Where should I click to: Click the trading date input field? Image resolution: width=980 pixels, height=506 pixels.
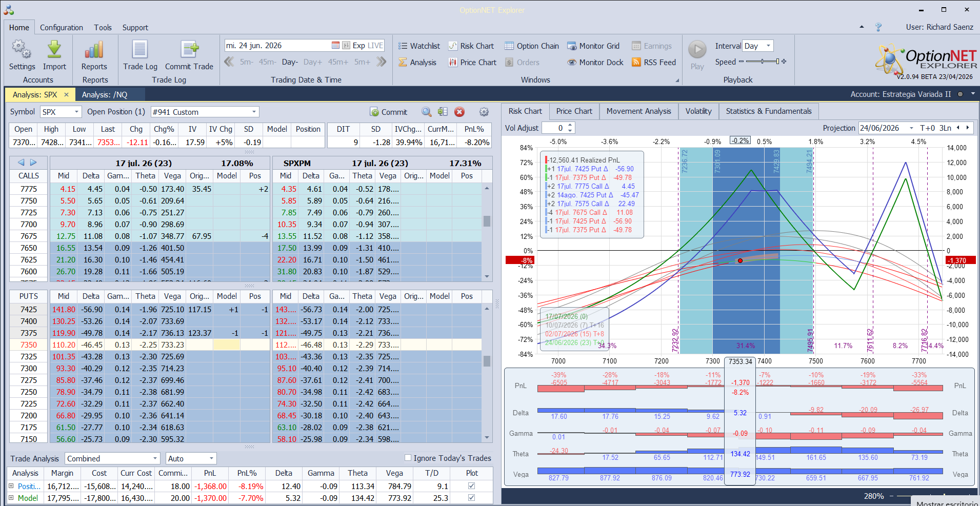[277, 46]
